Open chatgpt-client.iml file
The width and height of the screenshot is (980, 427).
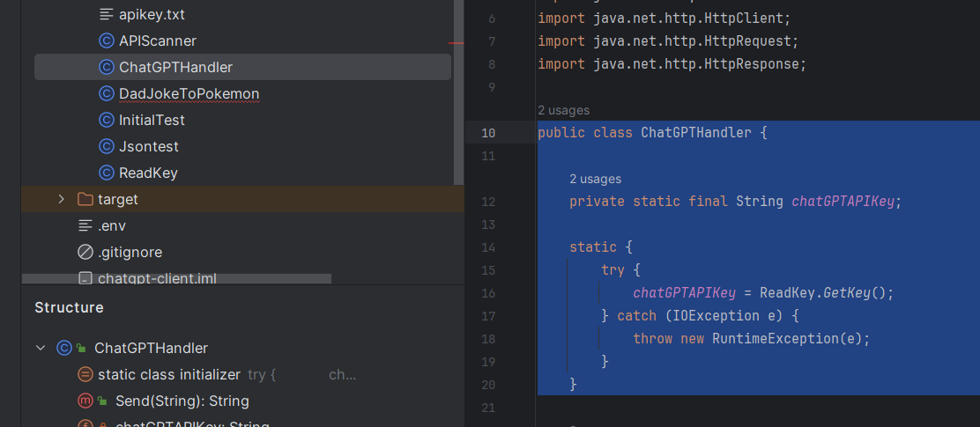click(157, 278)
